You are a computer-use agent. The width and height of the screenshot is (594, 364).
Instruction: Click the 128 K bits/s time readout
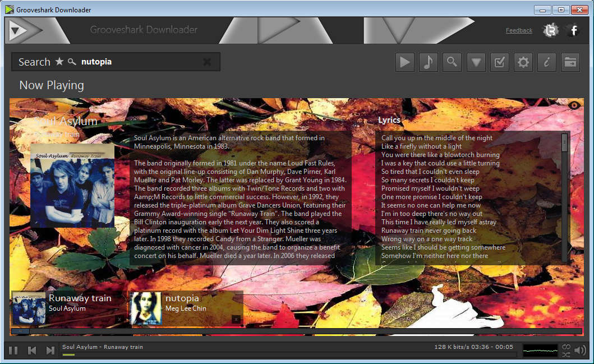click(473, 347)
